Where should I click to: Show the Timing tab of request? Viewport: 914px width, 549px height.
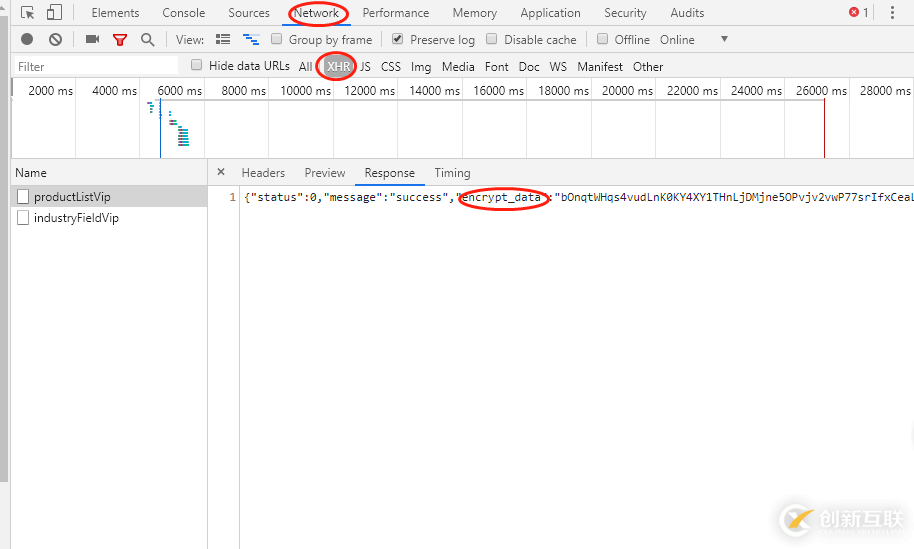click(452, 173)
